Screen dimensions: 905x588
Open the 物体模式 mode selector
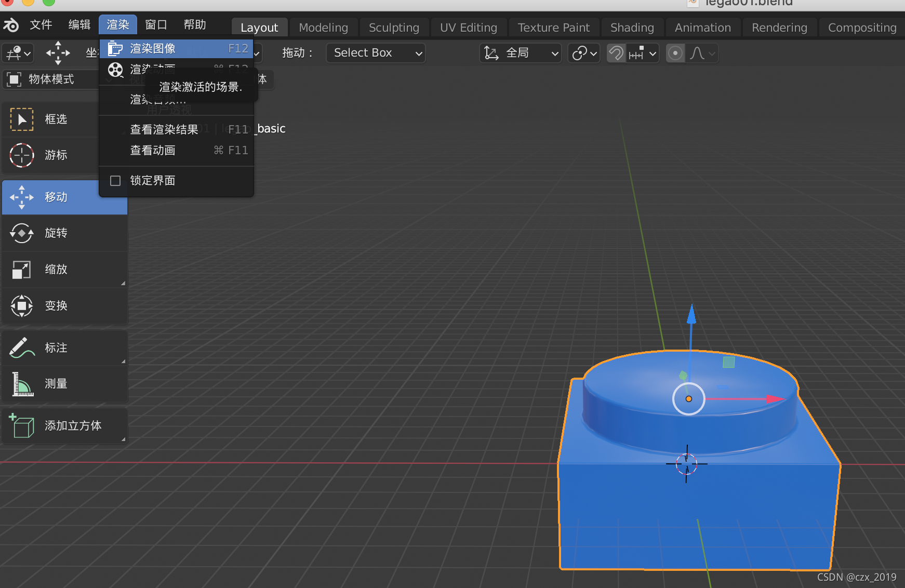(x=51, y=79)
